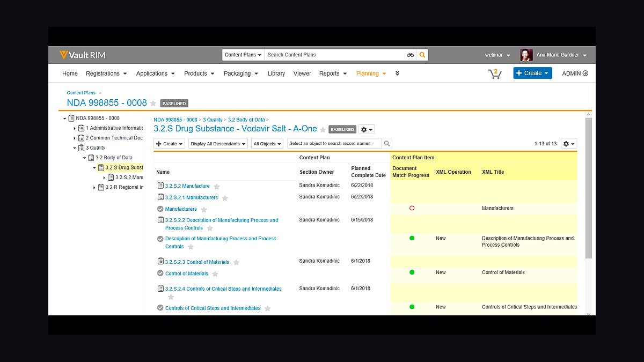
Task: Click the red empty circle match indicator
Action: click(412, 208)
